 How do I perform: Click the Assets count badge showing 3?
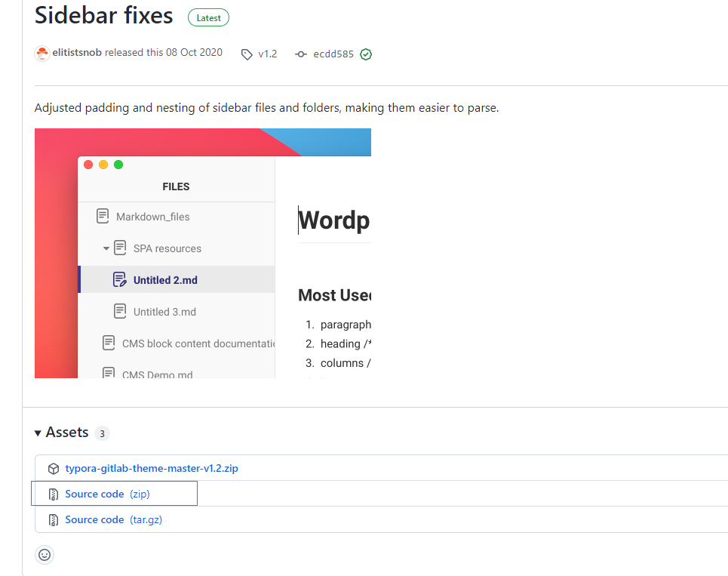(102, 433)
